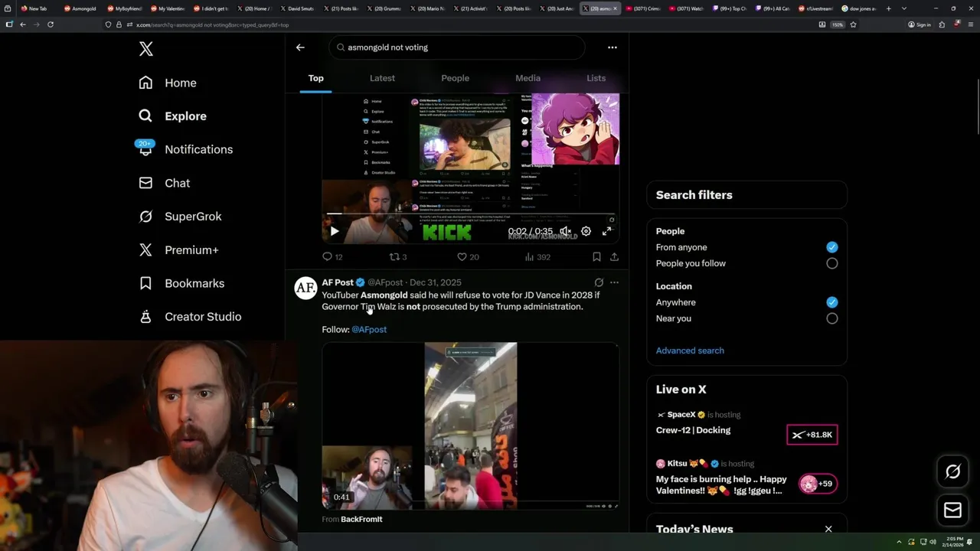Seek on the Kick video progress bar

[470, 214]
